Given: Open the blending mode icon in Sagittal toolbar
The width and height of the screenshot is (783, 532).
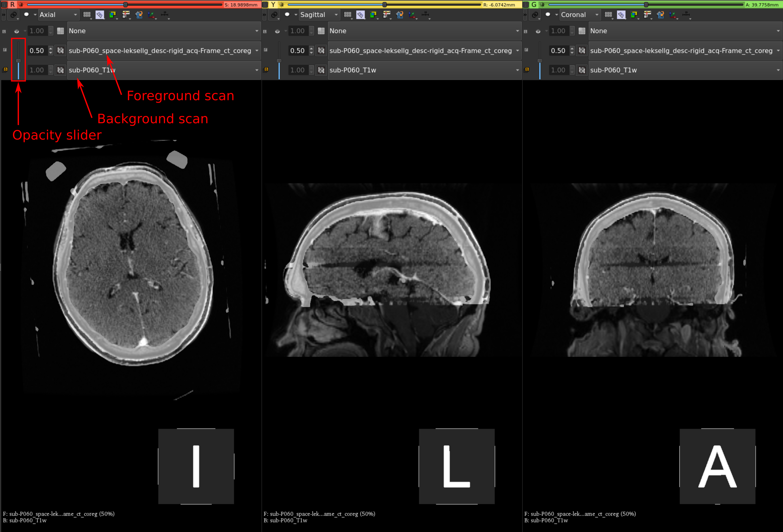Looking at the screenshot, I should [374, 15].
